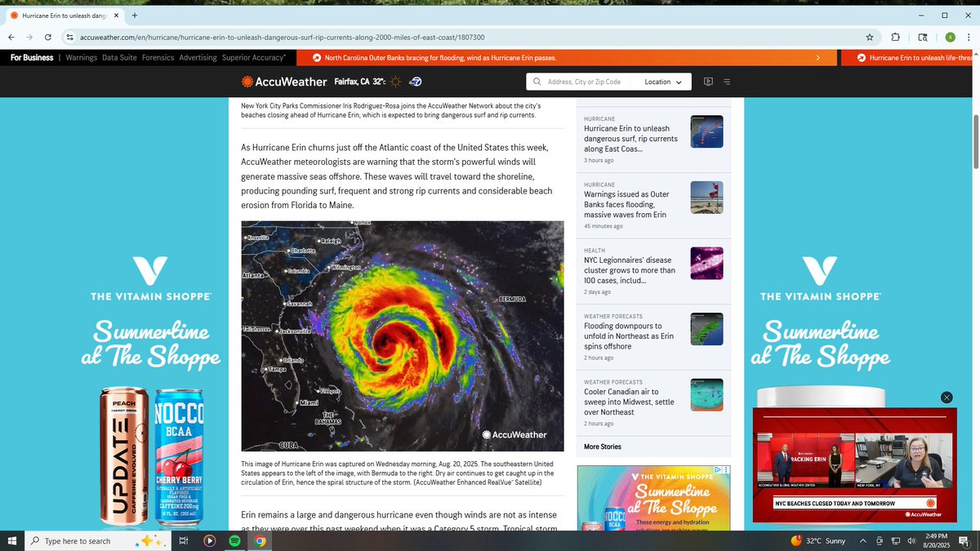Open the Windows Start menu
The image size is (980, 551).
pos(11,540)
